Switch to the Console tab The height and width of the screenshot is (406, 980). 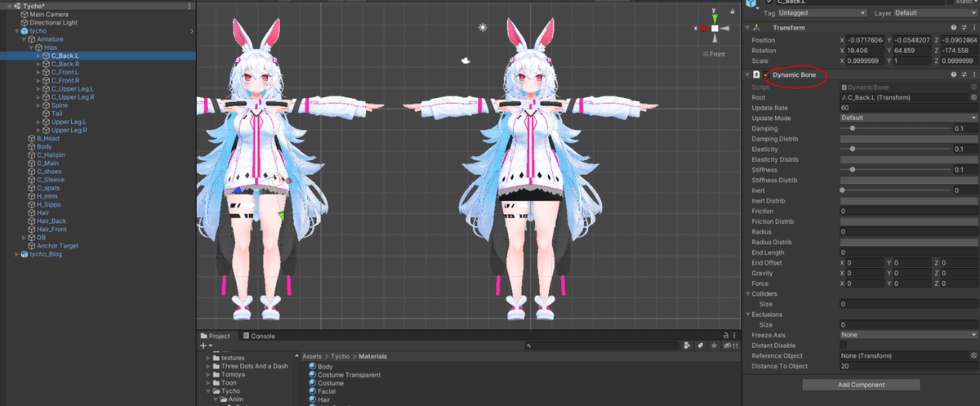[259, 336]
